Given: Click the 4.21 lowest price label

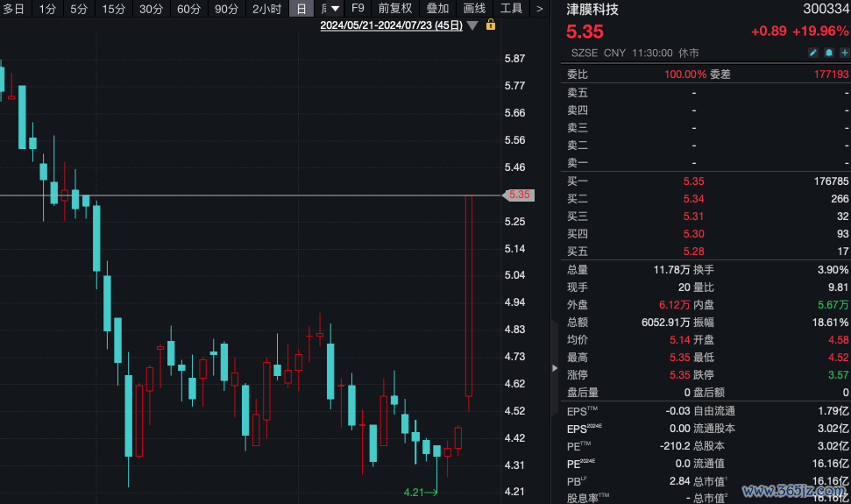Looking at the screenshot, I should point(414,492).
